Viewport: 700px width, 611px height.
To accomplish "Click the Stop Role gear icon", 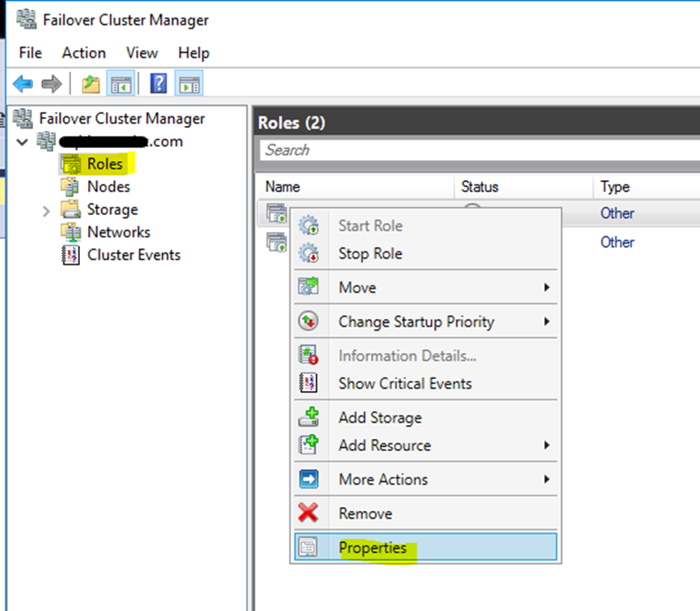I will tap(309, 253).
